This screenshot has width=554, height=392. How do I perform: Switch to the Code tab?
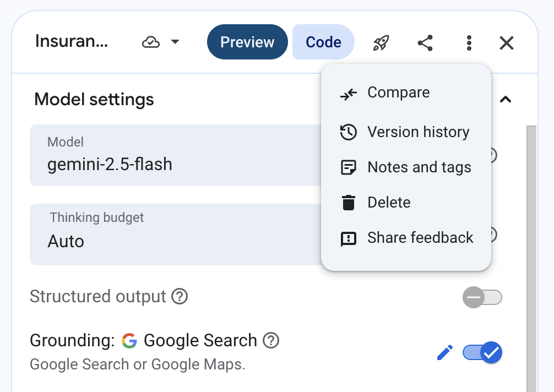(x=323, y=42)
